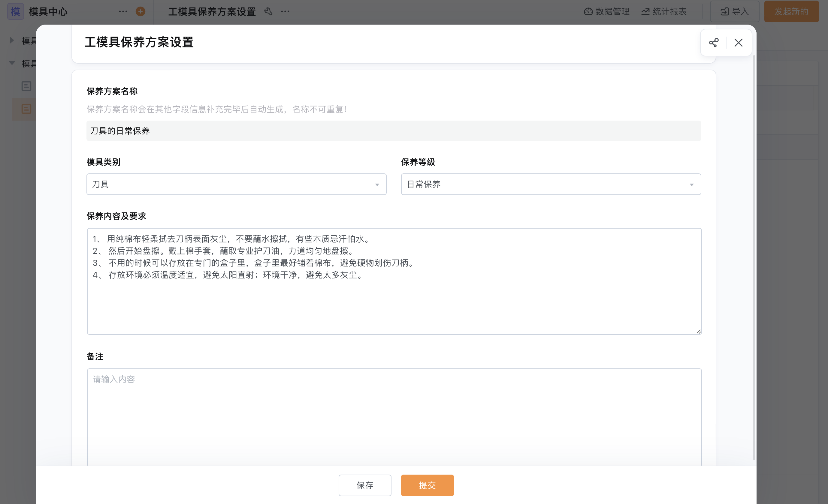
Task: Select the first form icon in the sidebar
Action: pos(26,86)
